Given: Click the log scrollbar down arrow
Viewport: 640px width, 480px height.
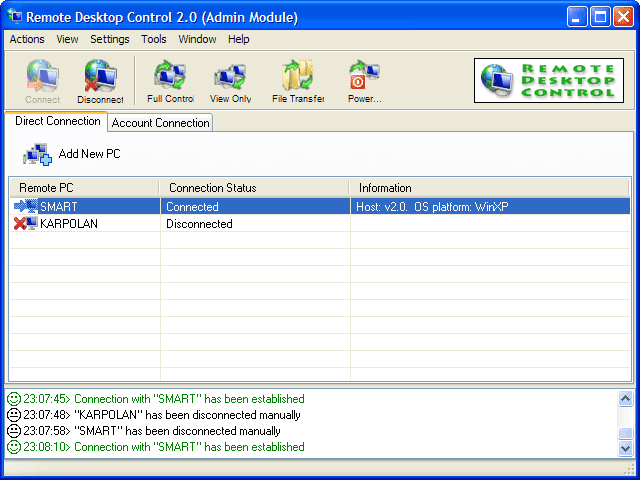Looking at the screenshot, I should pos(625,448).
